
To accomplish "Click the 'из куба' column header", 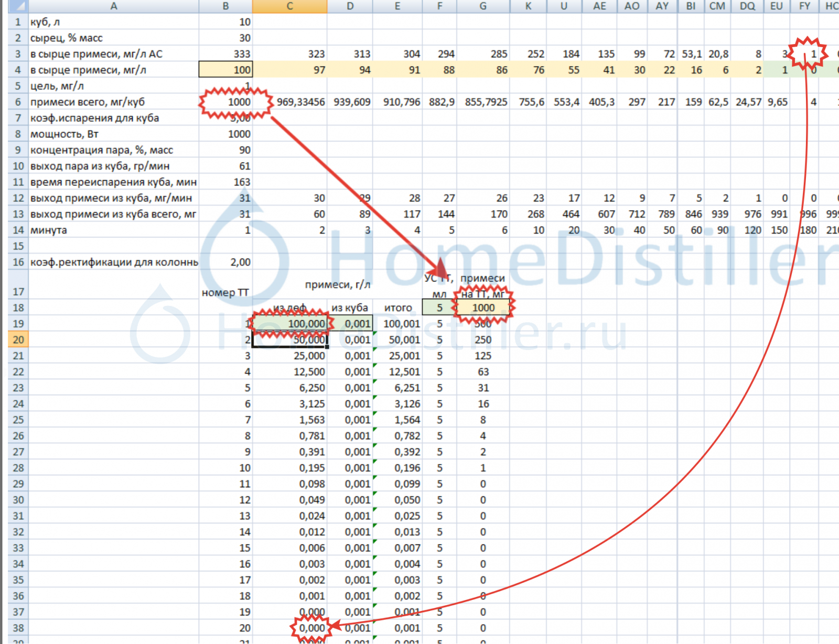I will (x=350, y=308).
